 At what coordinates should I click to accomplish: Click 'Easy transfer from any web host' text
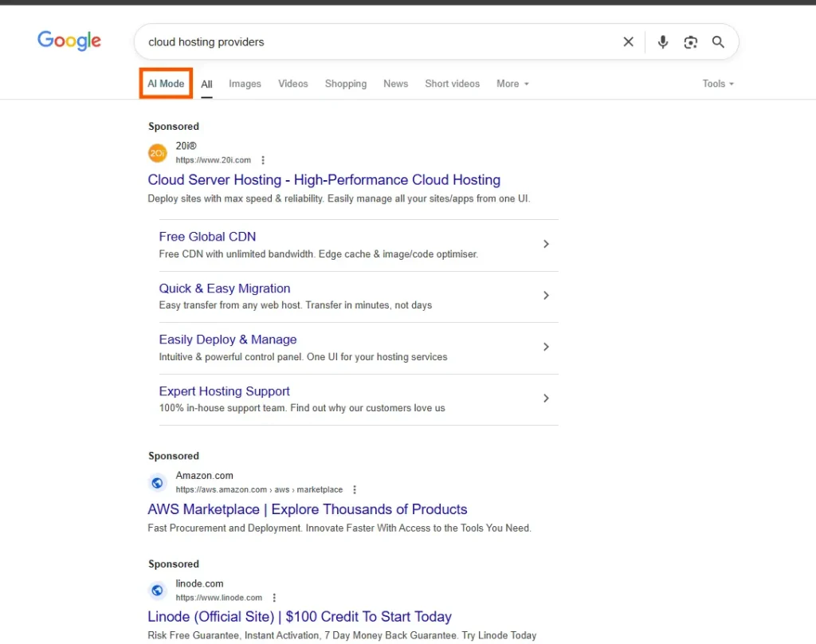pos(295,305)
